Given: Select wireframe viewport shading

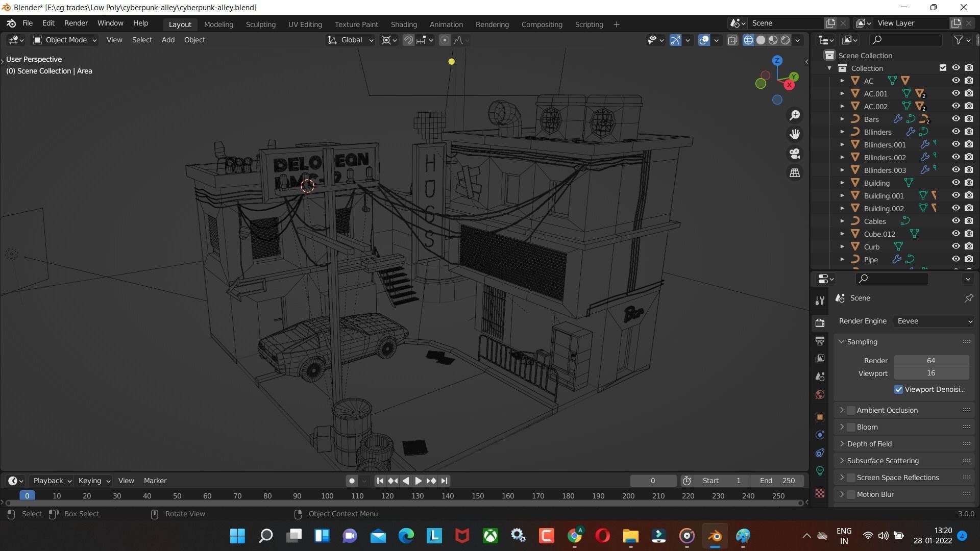Looking at the screenshot, I should tap(748, 40).
